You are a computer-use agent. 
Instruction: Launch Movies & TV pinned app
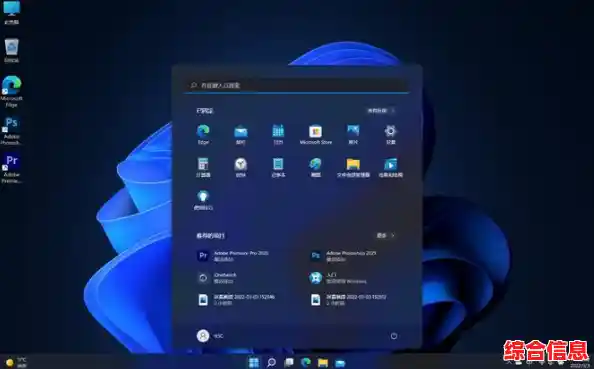[391, 167]
